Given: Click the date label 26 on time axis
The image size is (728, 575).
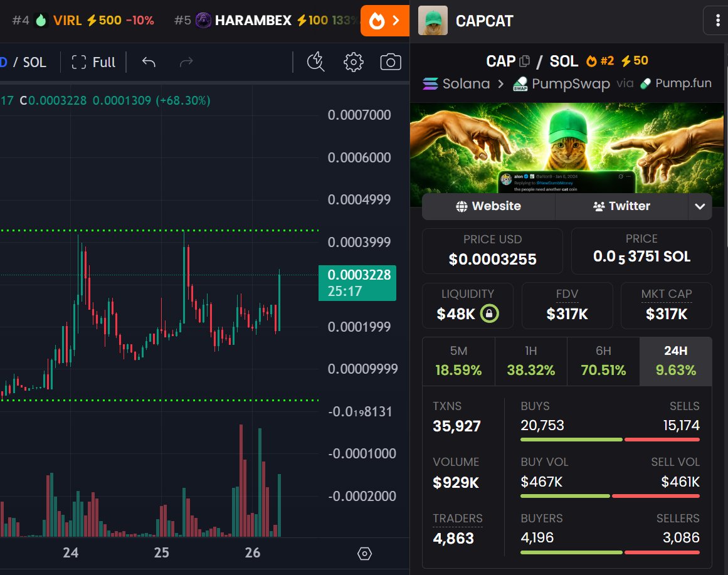Looking at the screenshot, I should click(253, 552).
